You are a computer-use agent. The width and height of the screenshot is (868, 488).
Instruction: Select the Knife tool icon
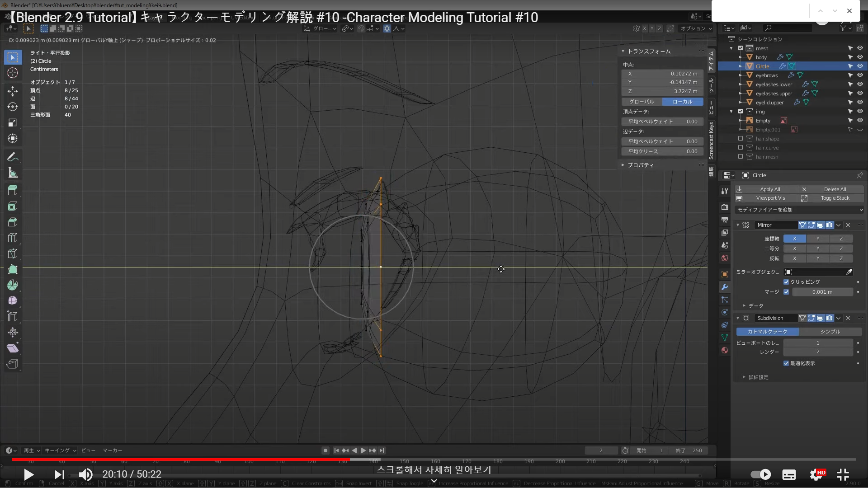[13, 253]
